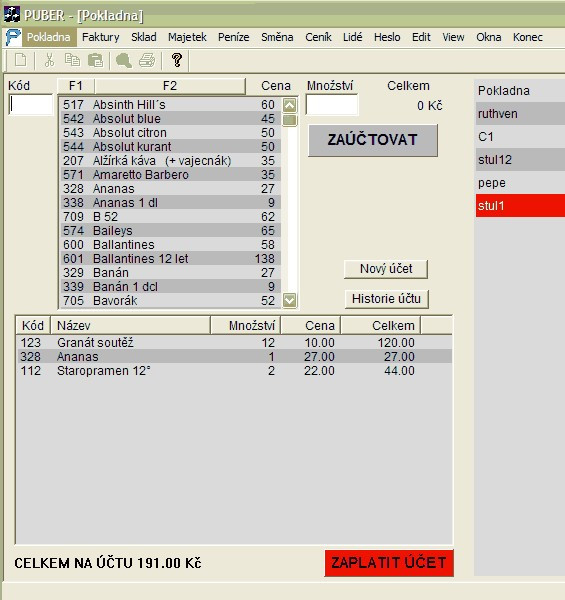Click the Help question mark icon
This screenshot has height=600, width=565.
pos(177,60)
